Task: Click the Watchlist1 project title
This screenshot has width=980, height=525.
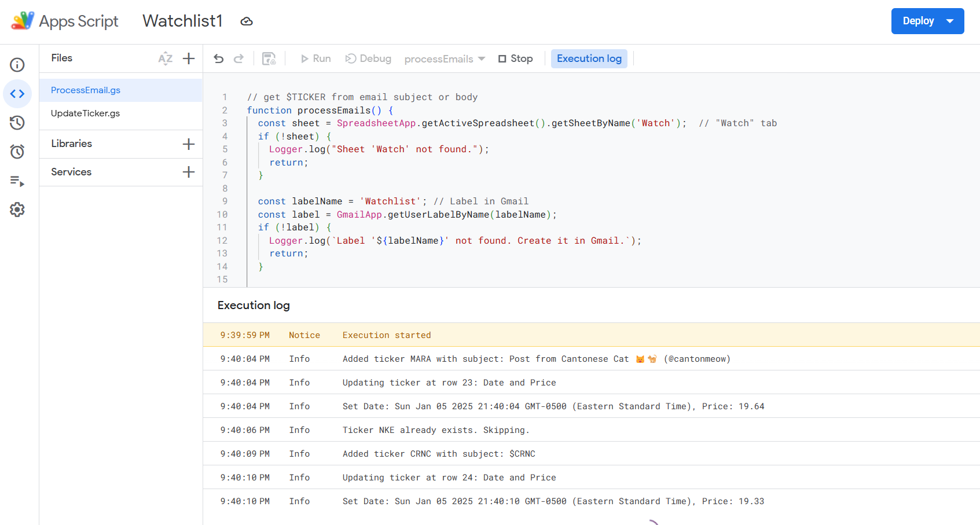Action: click(182, 21)
